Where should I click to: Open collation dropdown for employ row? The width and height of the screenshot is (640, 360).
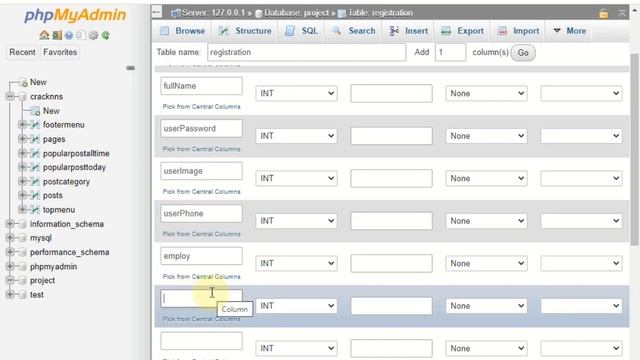(x=581, y=263)
